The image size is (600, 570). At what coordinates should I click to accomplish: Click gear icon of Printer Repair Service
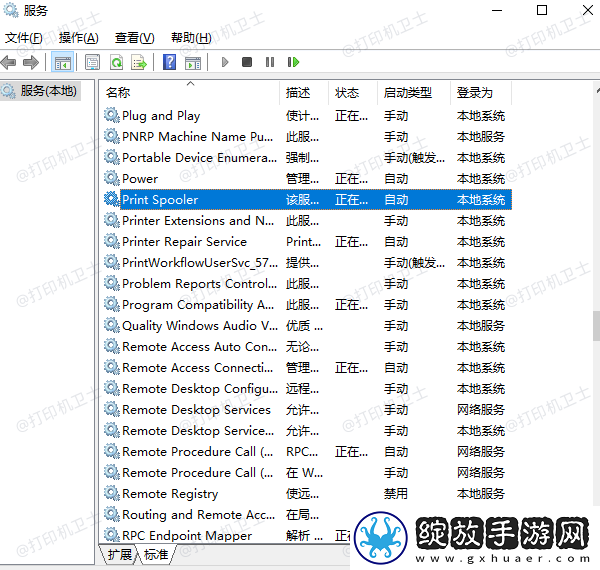pos(112,241)
